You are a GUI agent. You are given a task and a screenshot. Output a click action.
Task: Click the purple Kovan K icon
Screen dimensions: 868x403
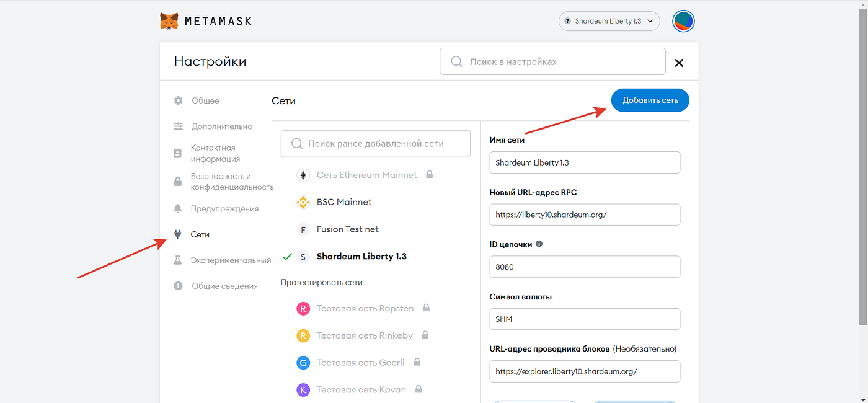pos(303,390)
